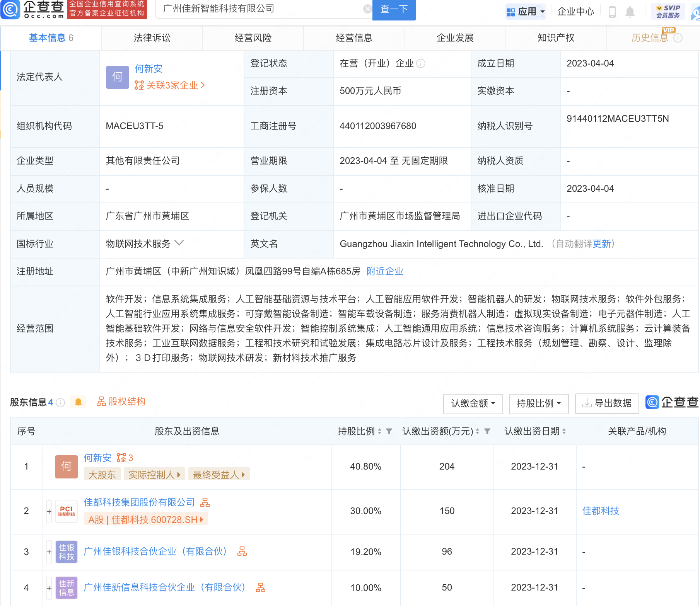Expand row 2 shareholder plus toggle

point(49,512)
